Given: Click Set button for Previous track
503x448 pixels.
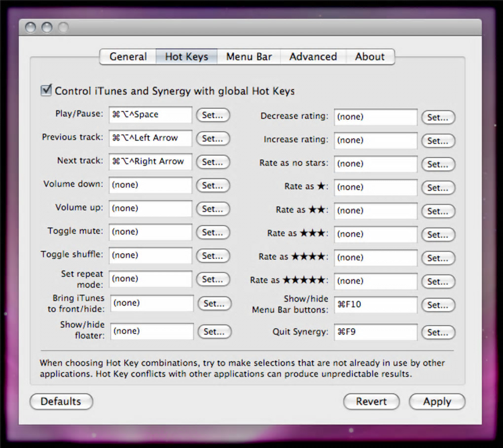Looking at the screenshot, I should [x=213, y=138].
